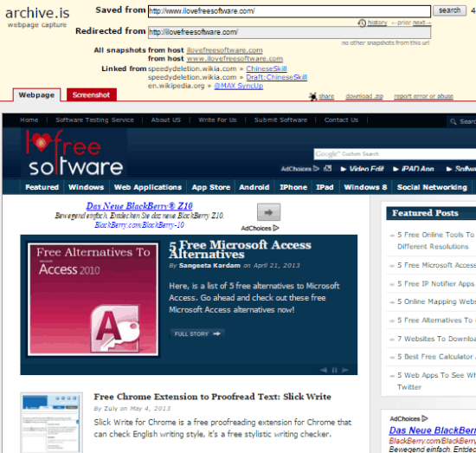Screen dimensions: 476x453
Task: Advance to next featured slide
Action: [345, 370]
